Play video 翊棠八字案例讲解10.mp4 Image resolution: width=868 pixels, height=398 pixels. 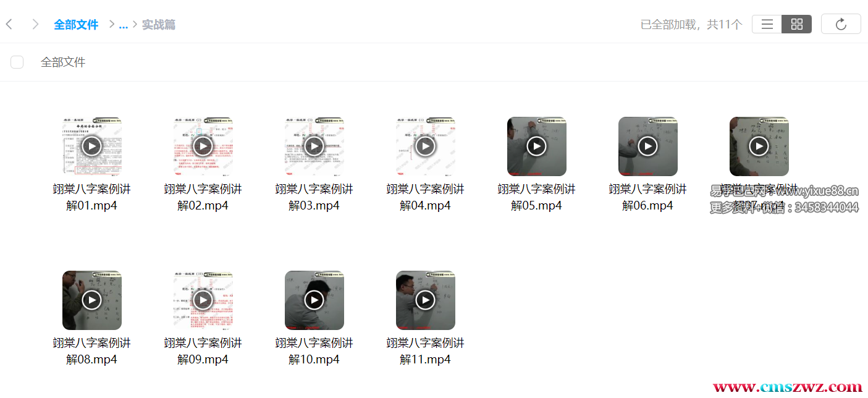click(314, 300)
